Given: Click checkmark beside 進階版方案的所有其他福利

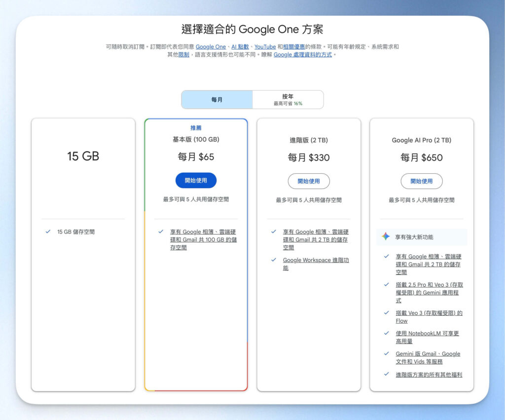Looking at the screenshot, I should [x=387, y=374].
